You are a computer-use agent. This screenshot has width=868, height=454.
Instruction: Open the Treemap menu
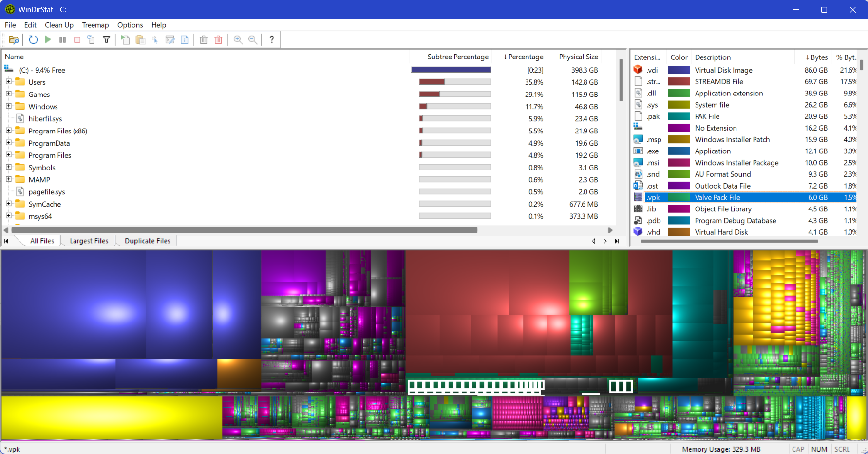(x=95, y=25)
